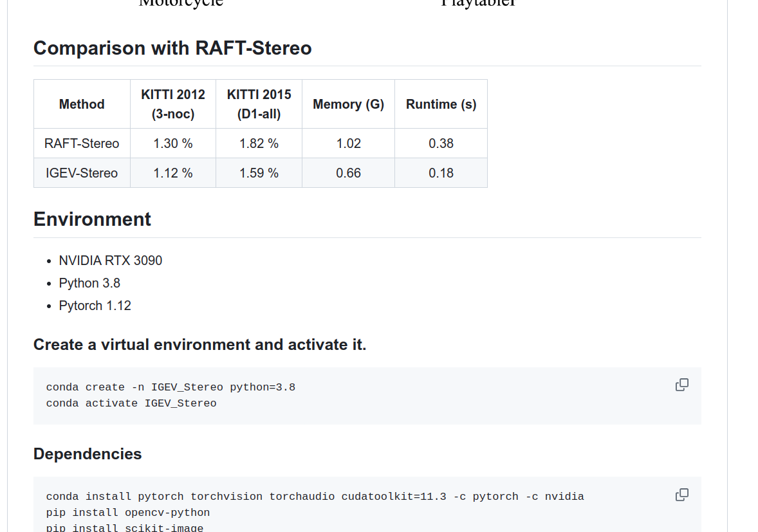The image size is (758, 532).
Task: Click the "conda activate IGEV_Stereo" code line
Action: pos(131,403)
